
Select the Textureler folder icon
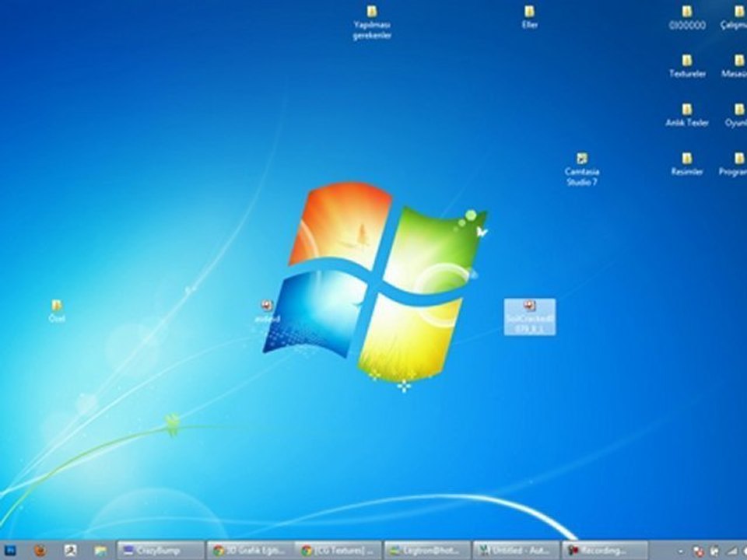(686, 66)
